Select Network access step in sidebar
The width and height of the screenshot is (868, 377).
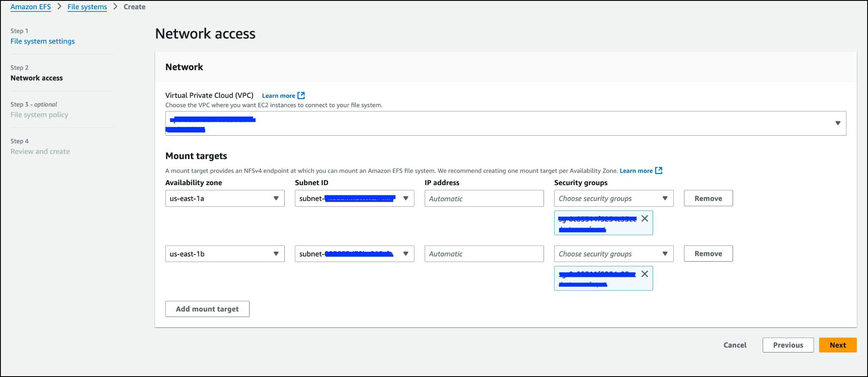click(x=36, y=78)
